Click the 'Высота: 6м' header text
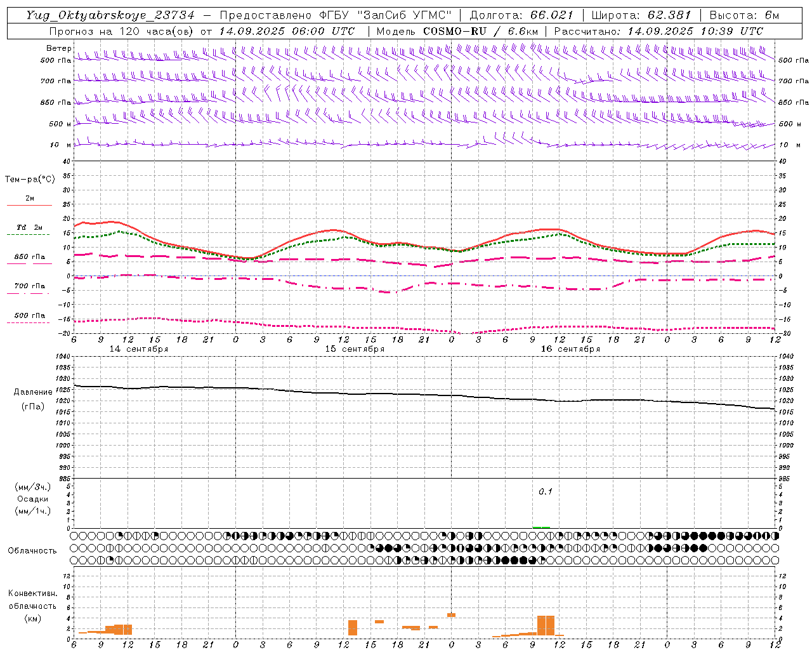Screen dimensions: 812x650 point(744,15)
